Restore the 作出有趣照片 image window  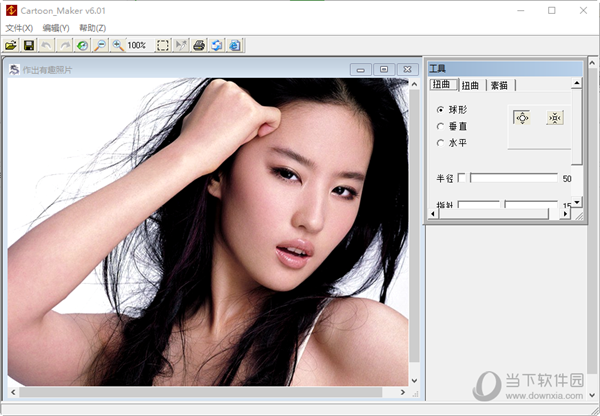384,69
